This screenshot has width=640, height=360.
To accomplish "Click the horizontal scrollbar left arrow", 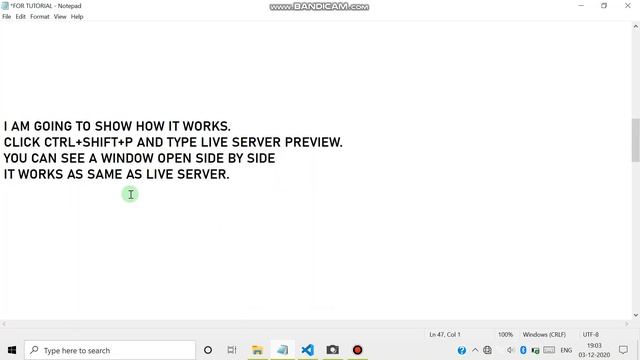I will point(4,324).
